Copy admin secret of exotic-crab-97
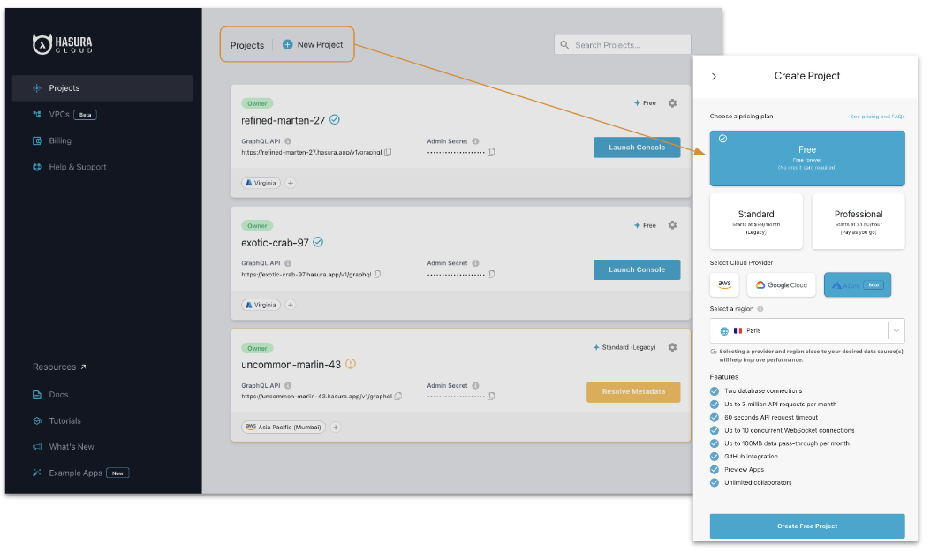Screen dimensions: 938x560 491,275
